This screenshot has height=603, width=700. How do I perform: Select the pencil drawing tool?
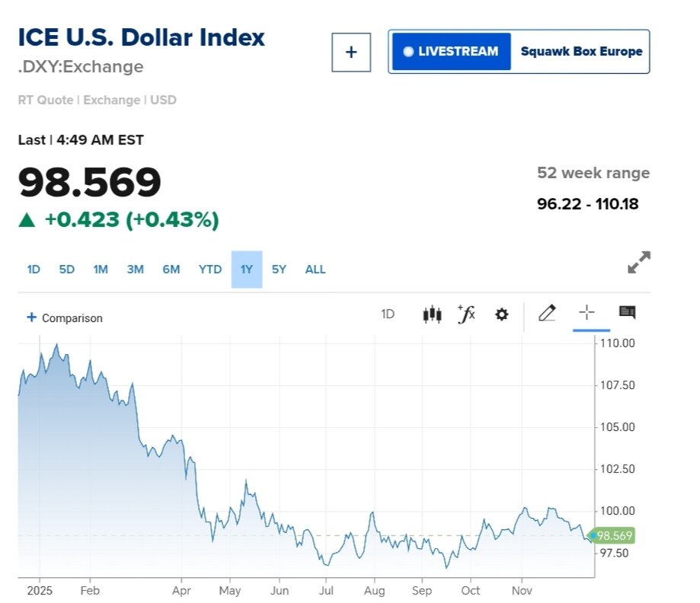coord(547,313)
